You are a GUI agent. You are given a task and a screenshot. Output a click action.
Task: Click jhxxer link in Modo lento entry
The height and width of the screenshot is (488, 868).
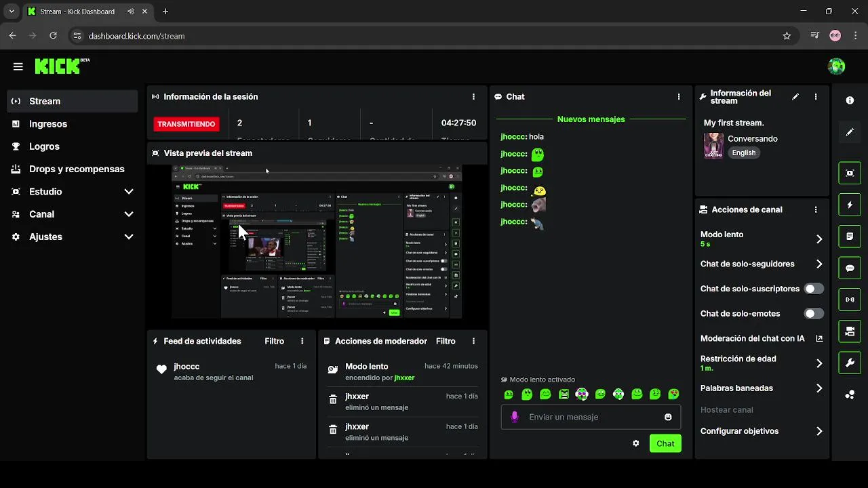[404, 378]
